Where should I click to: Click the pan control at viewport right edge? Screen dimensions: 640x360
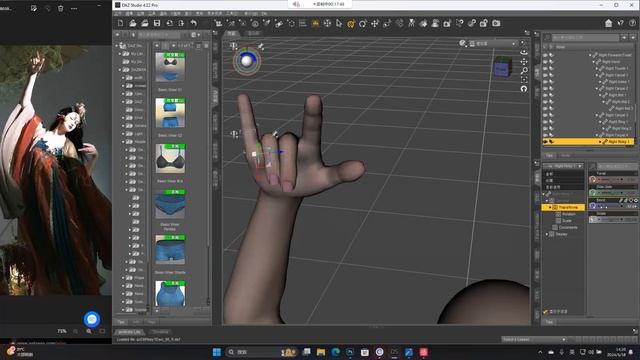(x=524, y=62)
